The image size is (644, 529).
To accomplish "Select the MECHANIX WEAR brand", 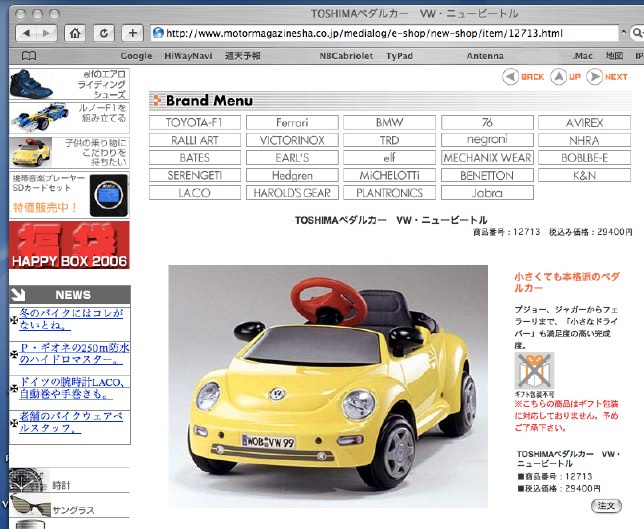I will click(x=487, y=158).
